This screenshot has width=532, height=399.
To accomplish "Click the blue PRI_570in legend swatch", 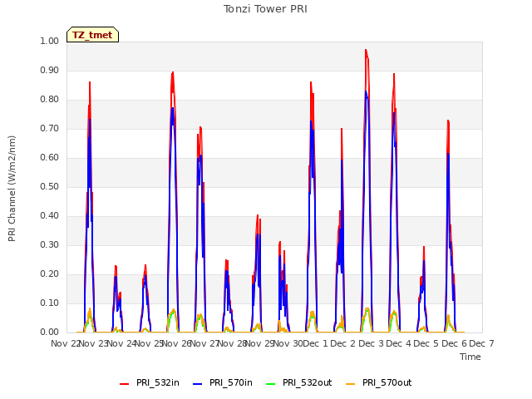I will pyautogui.click(x=198, y=383).
